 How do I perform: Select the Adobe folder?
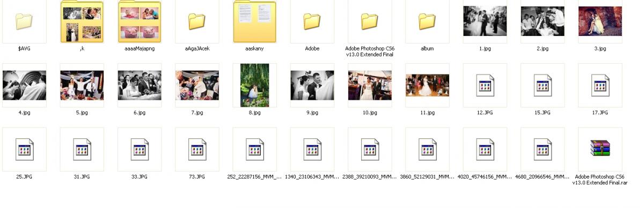312,21
